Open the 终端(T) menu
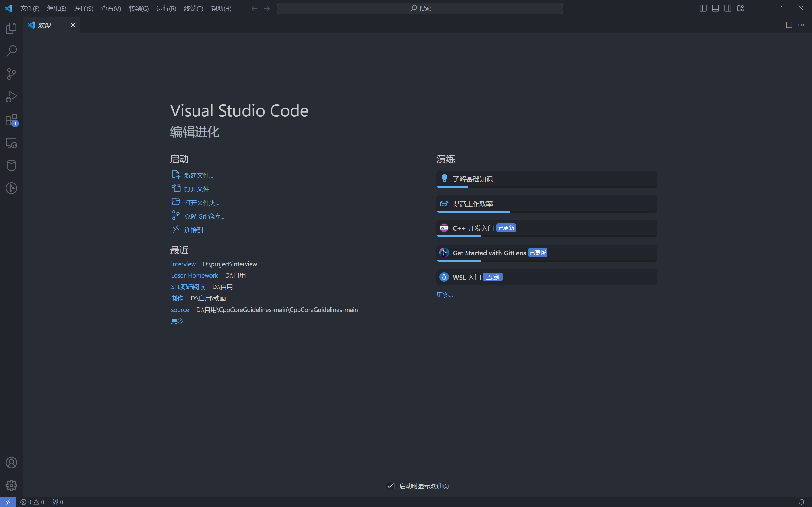Screen dimensions: 812x507 tap(193, 8)
